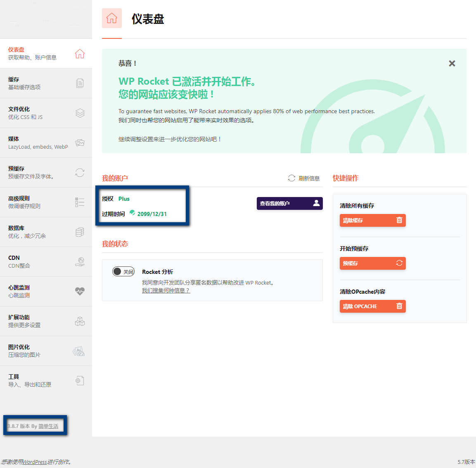Image resolution: width=476 pixels, height=468 pixels.
Task: Click the 清除缓存 button
Action: coord(372,220)
